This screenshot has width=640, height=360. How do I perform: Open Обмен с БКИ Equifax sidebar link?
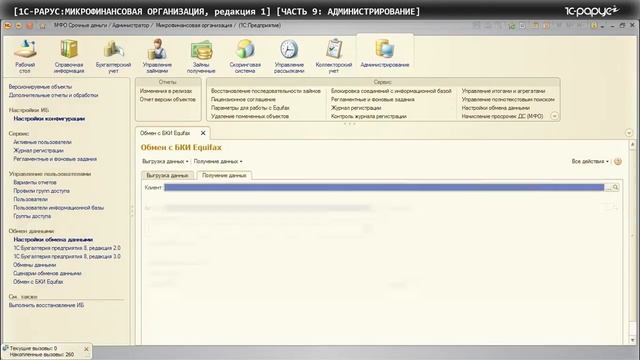38,282
